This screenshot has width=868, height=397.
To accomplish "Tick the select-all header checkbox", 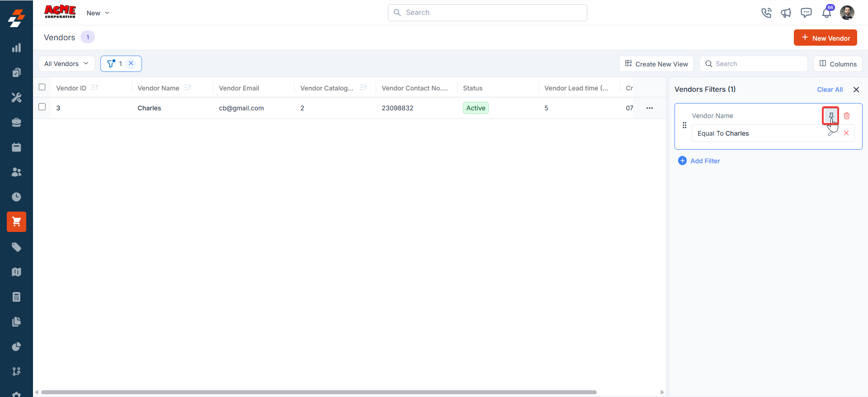I will 42,87.
